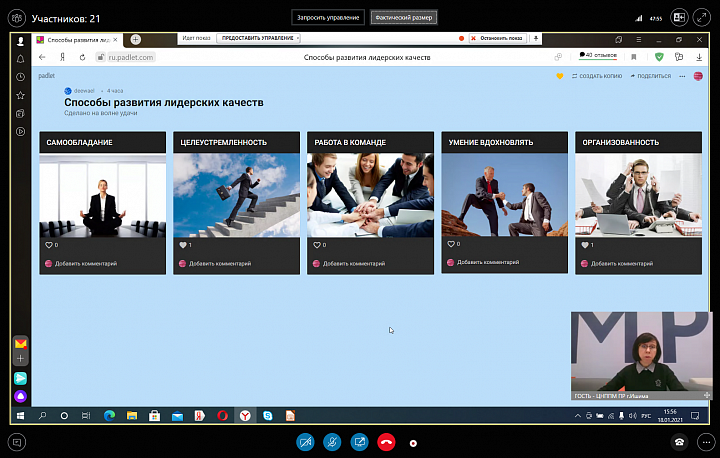Open 'ПРЕДОСТАВИТЬ УПРАВЛЕНИЕ' dropdown
720x458 pixels.
pyautogui.click(x=258, y=38)
